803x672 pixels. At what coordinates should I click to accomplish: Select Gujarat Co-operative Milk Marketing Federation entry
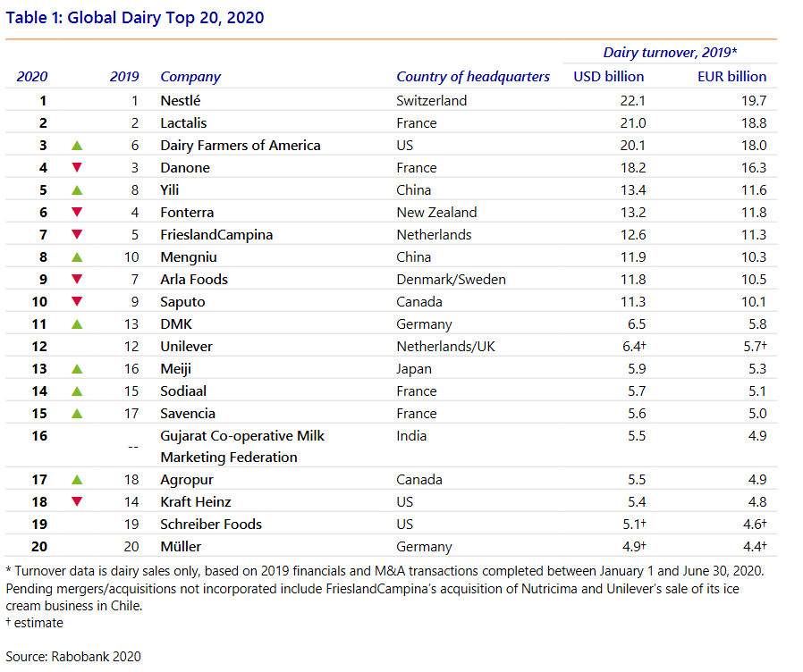[x=241, y=446]
